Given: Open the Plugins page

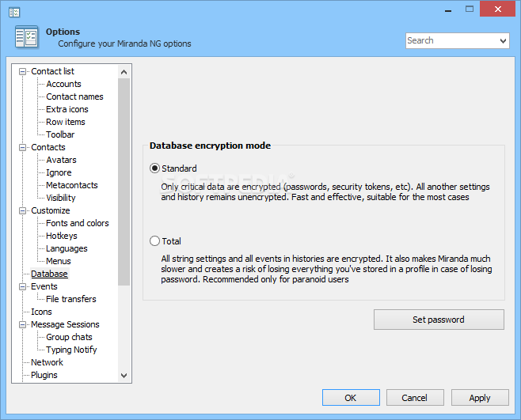Looking at the screenshot, I should (x=44, y=375).
